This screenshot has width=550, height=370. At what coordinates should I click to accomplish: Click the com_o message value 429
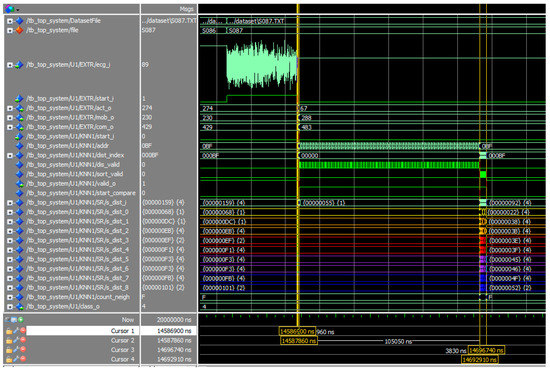147,127
